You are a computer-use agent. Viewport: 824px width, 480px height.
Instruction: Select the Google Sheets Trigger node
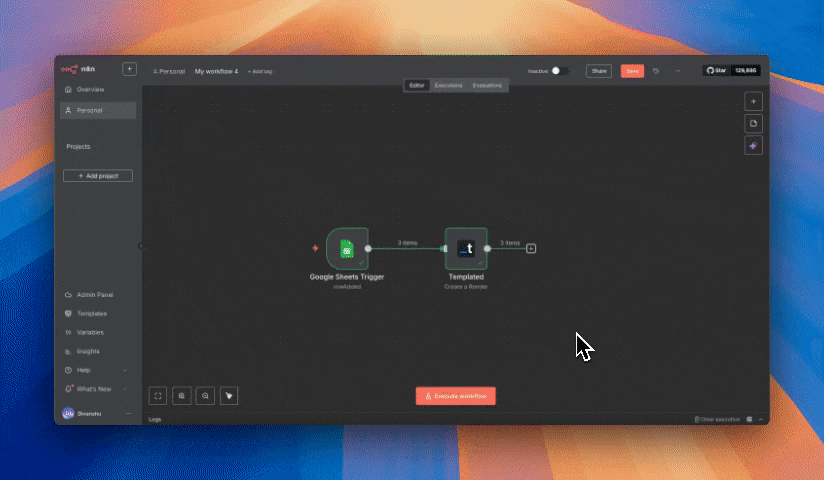coord(347,249)
